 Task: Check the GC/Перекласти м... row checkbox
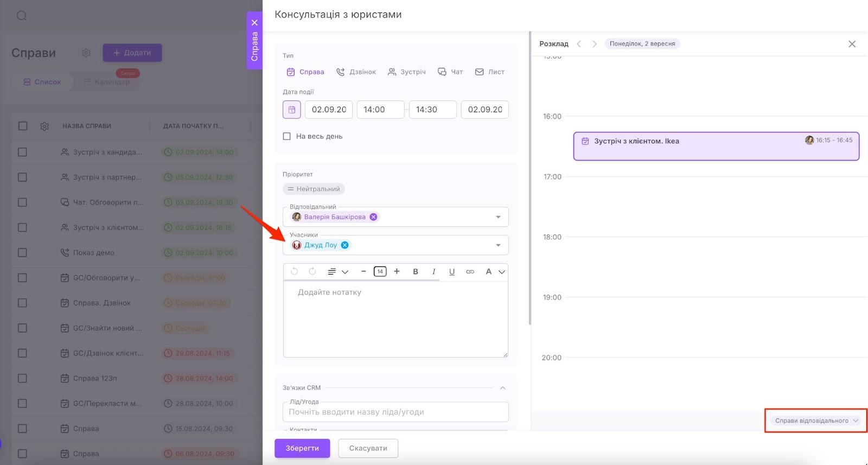click(x=22, y=403)
